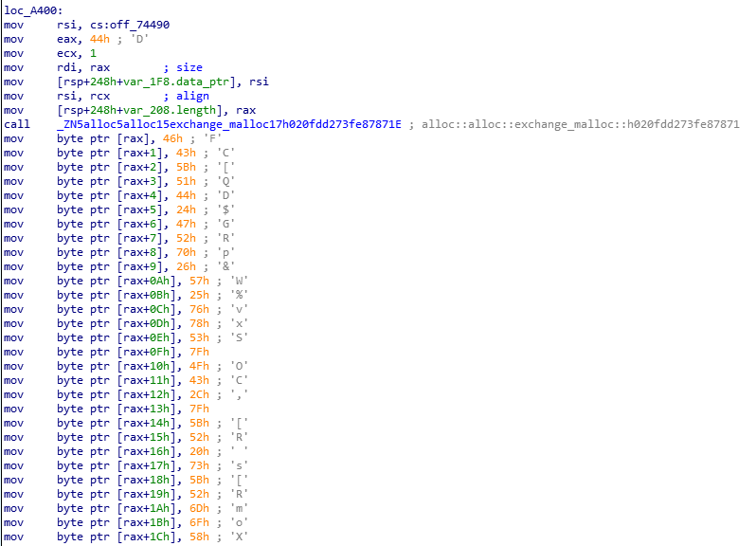Click the 73h value with 's' comment
The width and height of the screenshot is (756, 546).
pyautogui.click(x=199, y=466)
